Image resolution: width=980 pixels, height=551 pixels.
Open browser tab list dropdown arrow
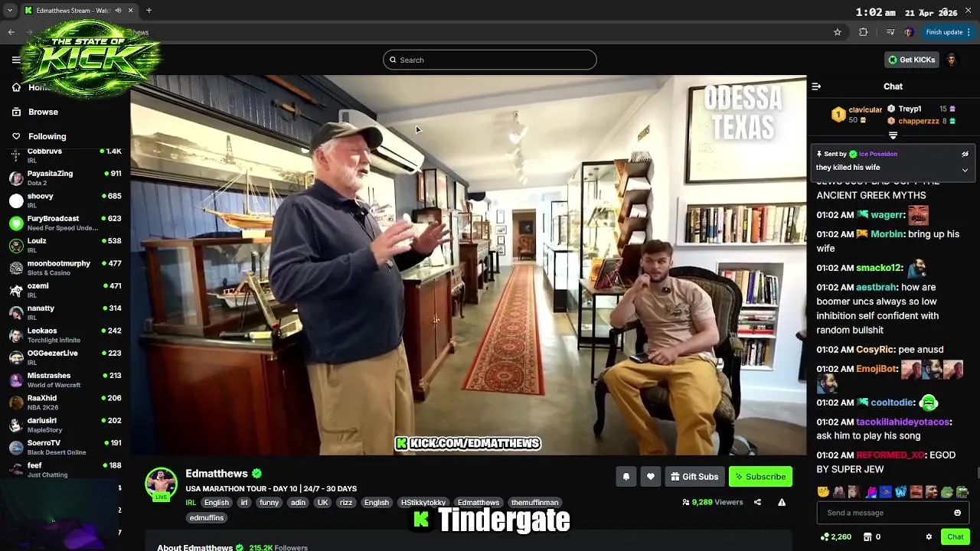point(10,11)
